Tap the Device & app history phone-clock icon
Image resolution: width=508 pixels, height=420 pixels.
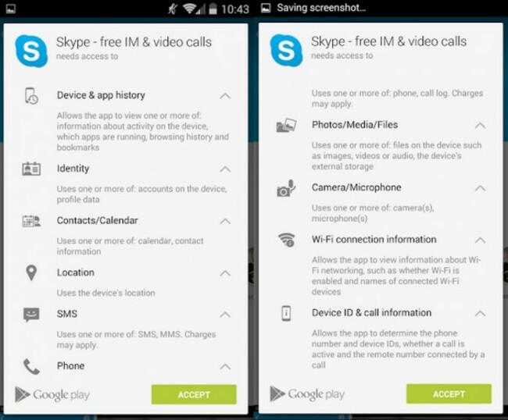pos(31,96)
